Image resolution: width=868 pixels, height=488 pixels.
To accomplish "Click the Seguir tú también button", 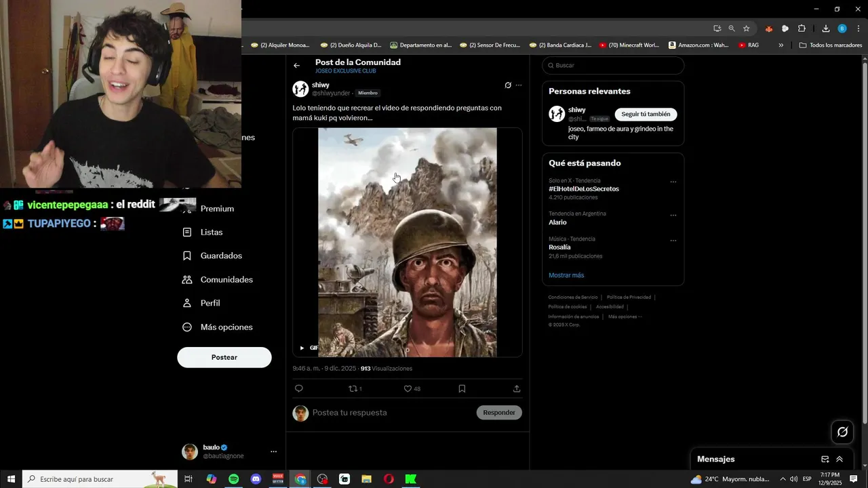I will click(x=646, y=114).
